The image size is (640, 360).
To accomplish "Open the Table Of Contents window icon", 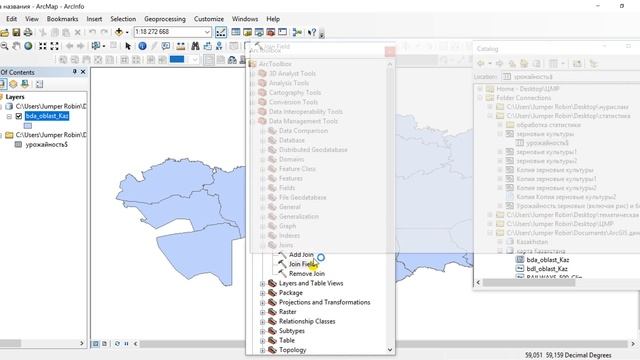I will 236,32.
